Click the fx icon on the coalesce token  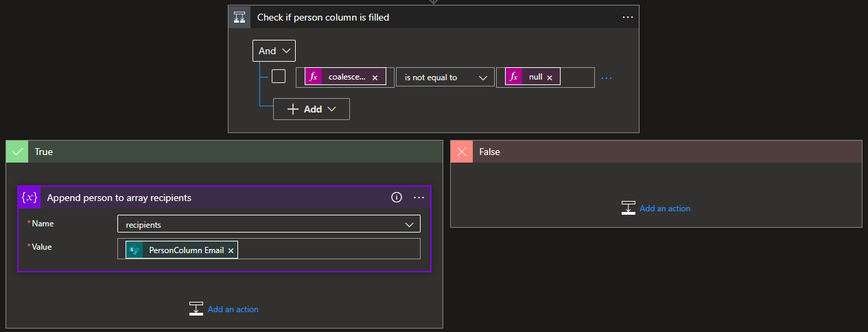314,77
